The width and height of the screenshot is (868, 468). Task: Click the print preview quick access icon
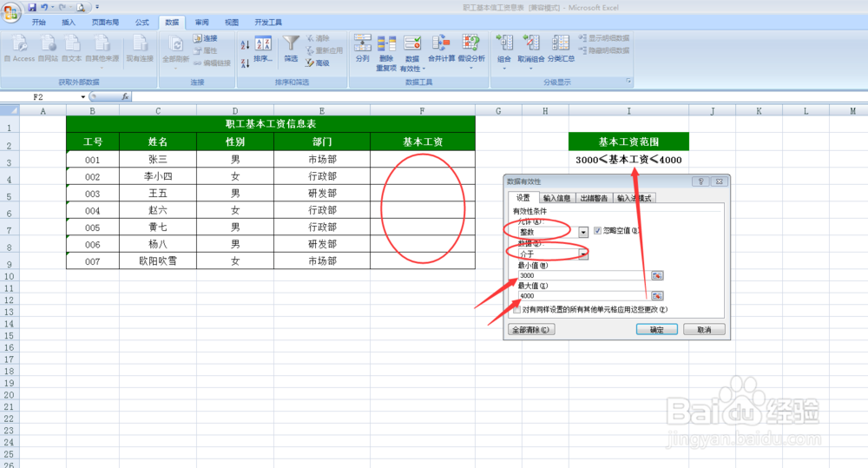pyautogui.click(x=81, y=7)
